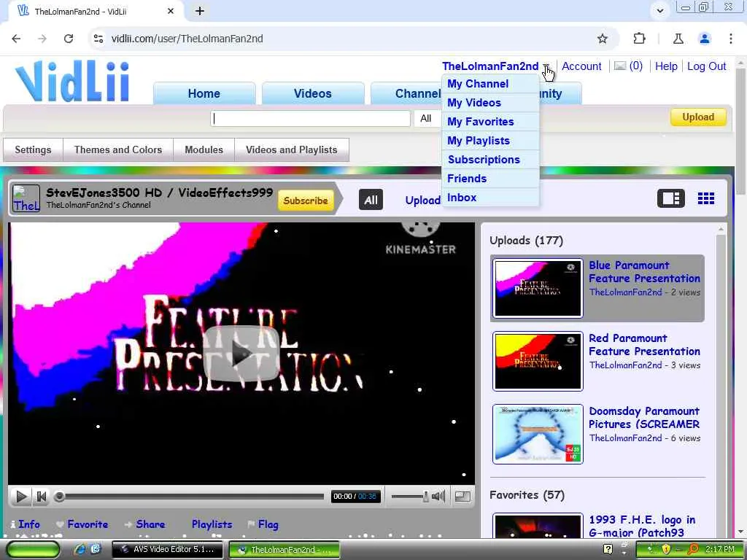Open the Chrome Labs flask icon
The image size is (747, 560).
(x=678, y=39)
